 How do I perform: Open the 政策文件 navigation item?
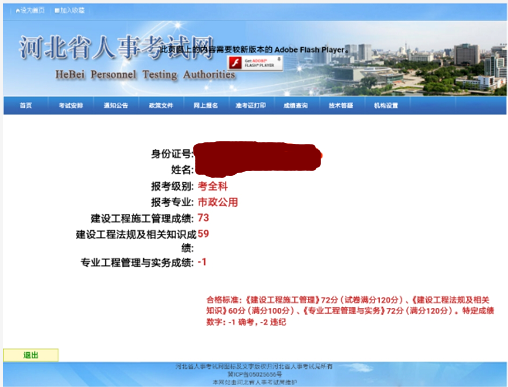161,105
